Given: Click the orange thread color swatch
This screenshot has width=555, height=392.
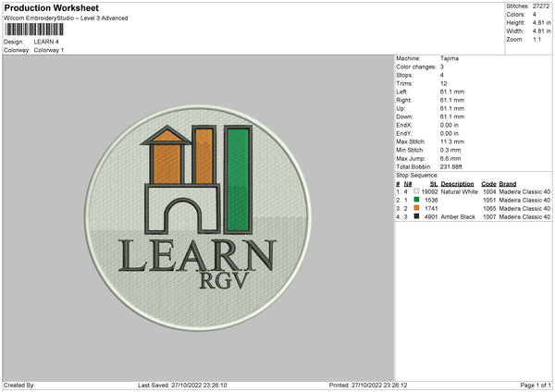Looking at the screenshot, I should coord(416,208).
